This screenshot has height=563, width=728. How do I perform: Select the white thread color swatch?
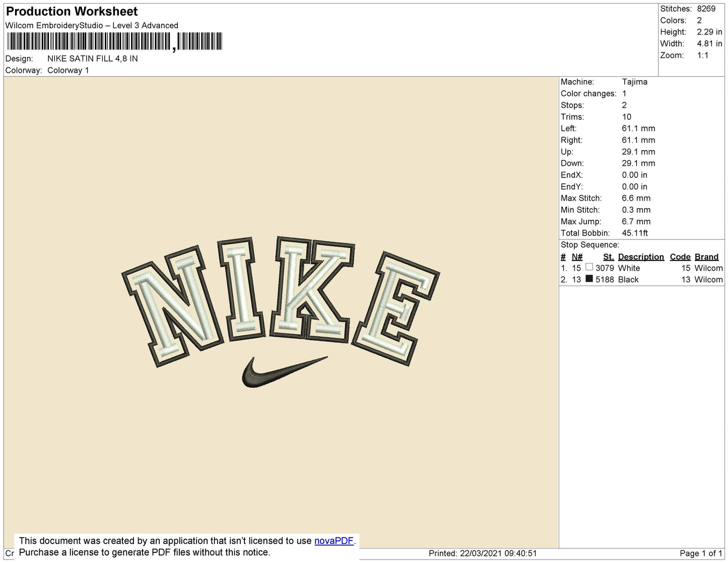click(x=589, y=267)
